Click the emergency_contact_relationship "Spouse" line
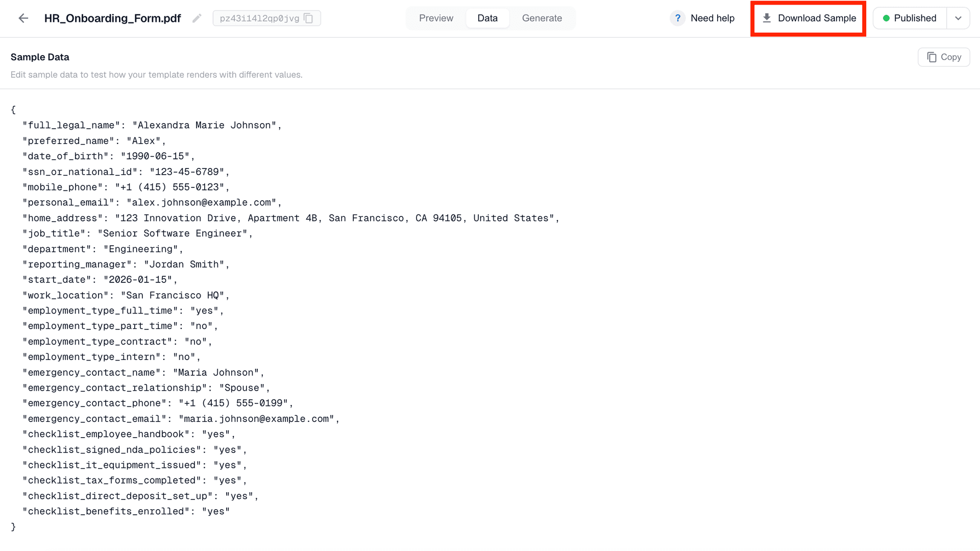Viewport: 980px width, 551px height. coord(146,388)
